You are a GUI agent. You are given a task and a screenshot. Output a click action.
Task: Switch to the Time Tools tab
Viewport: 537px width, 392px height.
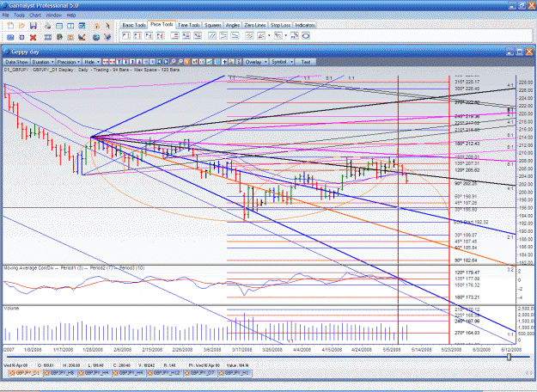pos(189,25)
